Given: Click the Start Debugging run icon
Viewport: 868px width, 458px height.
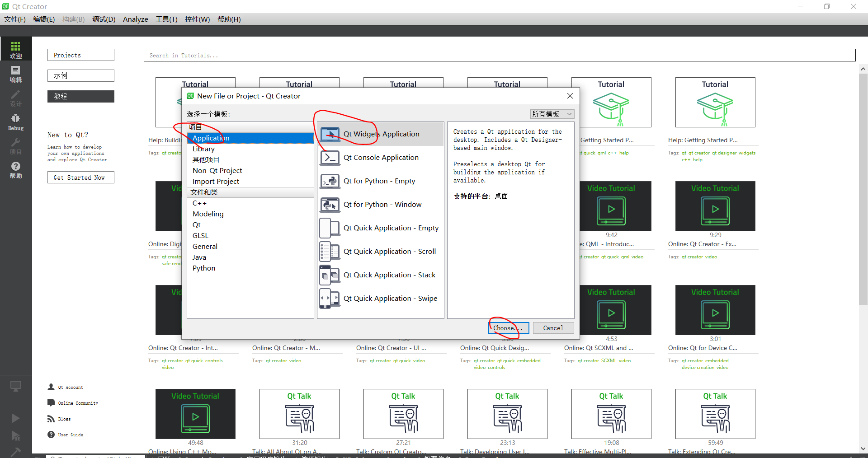Looking at the screenshot, I should click(15, 436).
